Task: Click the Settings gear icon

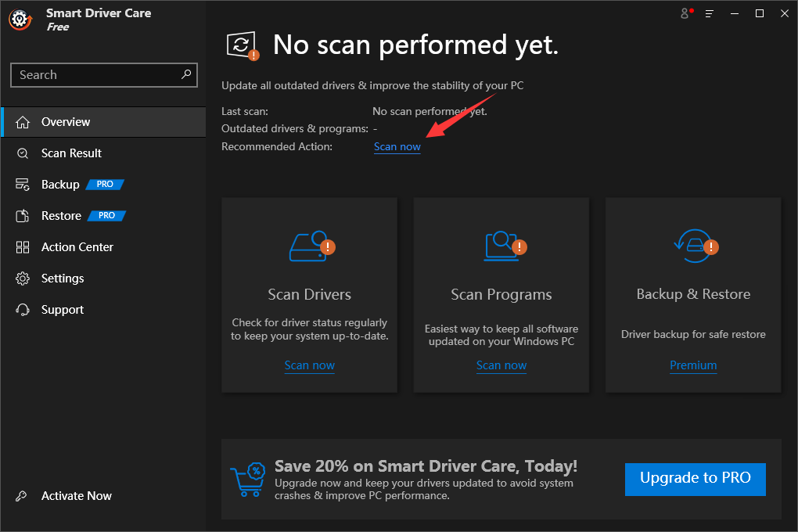Action: point(22,278)
